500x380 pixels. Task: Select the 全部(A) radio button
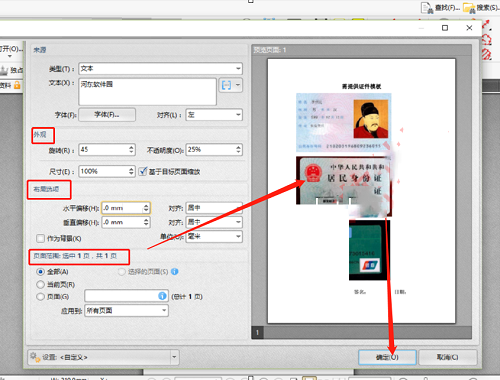click(40, 272)
